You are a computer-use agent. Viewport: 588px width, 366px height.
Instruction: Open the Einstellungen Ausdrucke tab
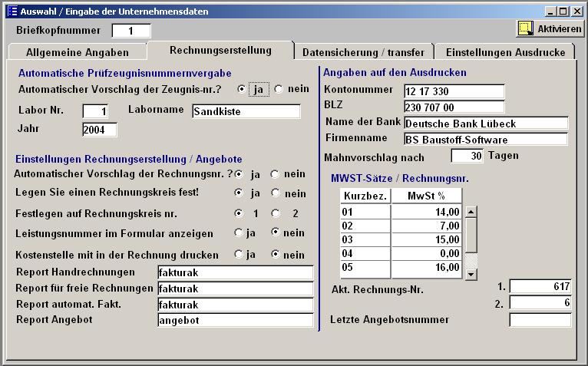point(506,52)
